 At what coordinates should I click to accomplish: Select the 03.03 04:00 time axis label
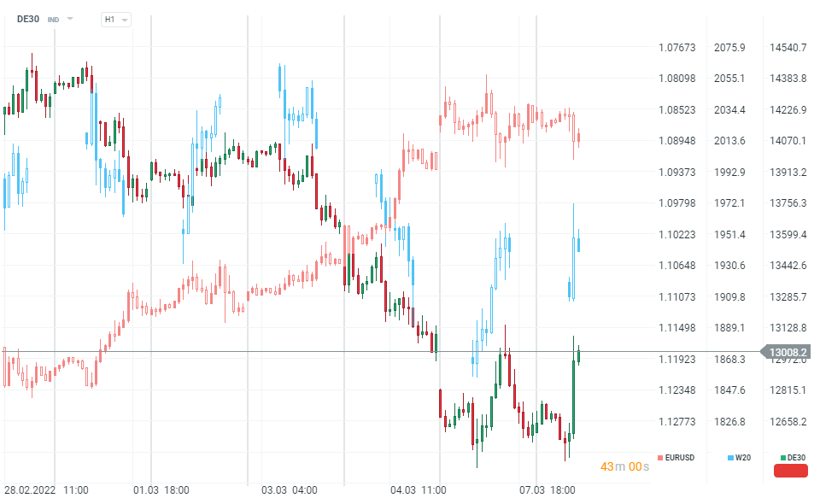coord(290,490)
